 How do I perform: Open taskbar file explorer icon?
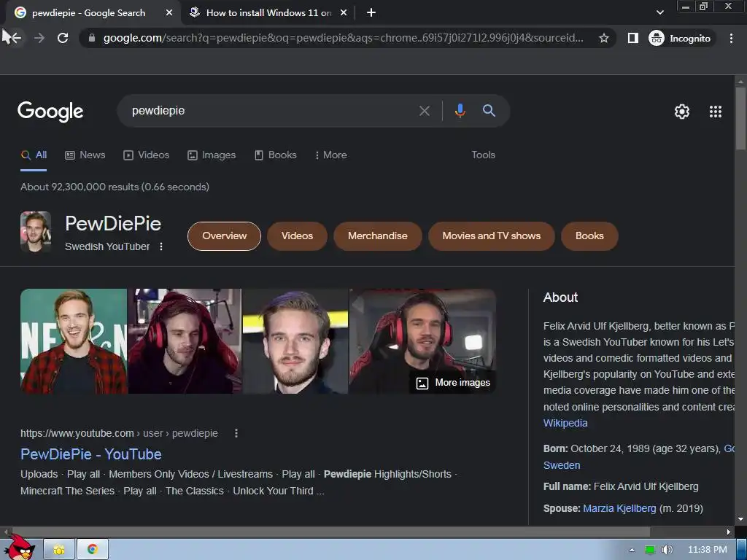tap(59, 550)
